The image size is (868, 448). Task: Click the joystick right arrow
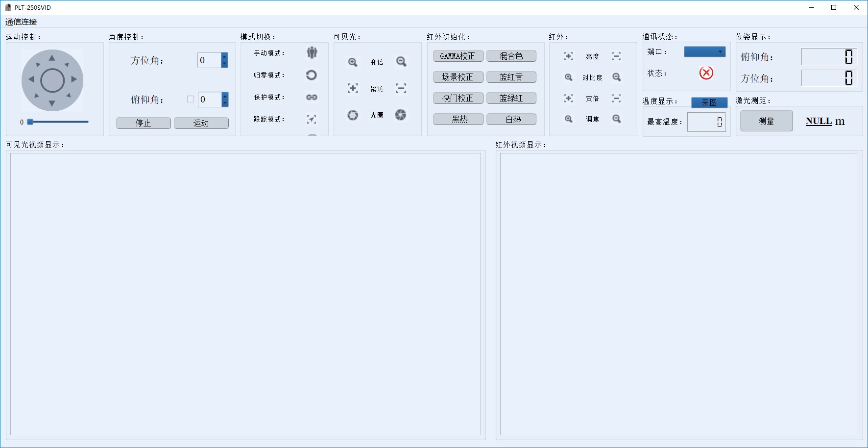point(74,79)
